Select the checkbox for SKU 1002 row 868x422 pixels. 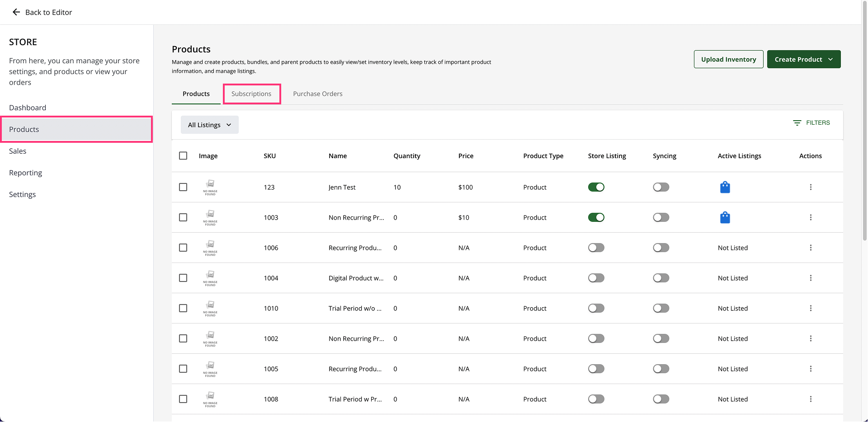tap(183, 338)
